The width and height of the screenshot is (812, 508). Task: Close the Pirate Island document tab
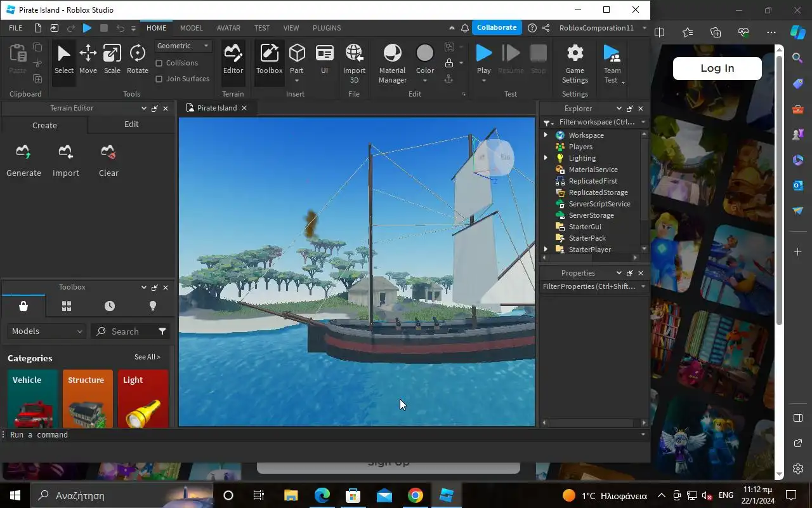(244, 108)
